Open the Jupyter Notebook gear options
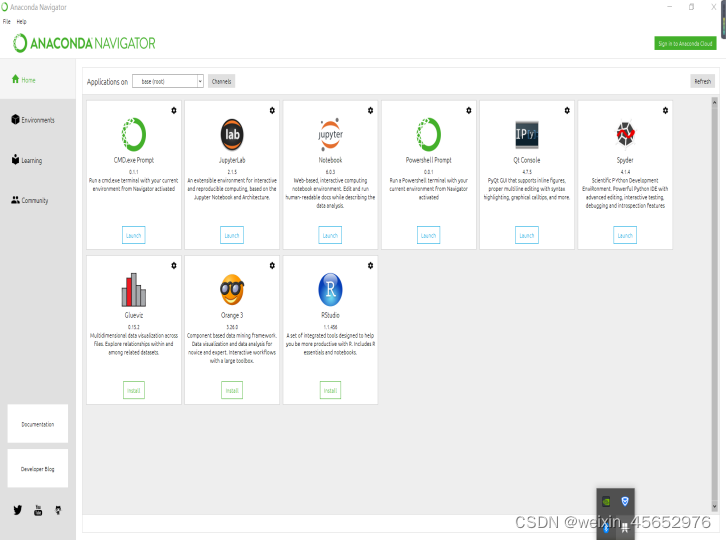726x540 pixels. coord(370,110)
